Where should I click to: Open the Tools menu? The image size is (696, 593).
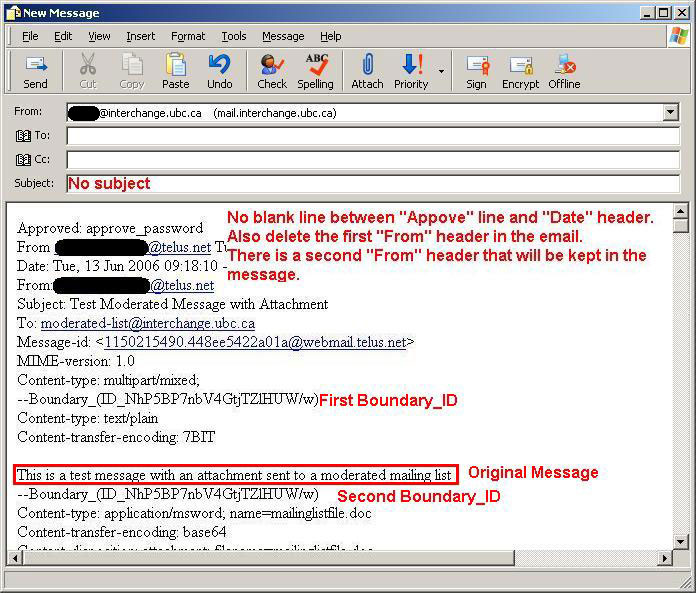pos(234,36)
